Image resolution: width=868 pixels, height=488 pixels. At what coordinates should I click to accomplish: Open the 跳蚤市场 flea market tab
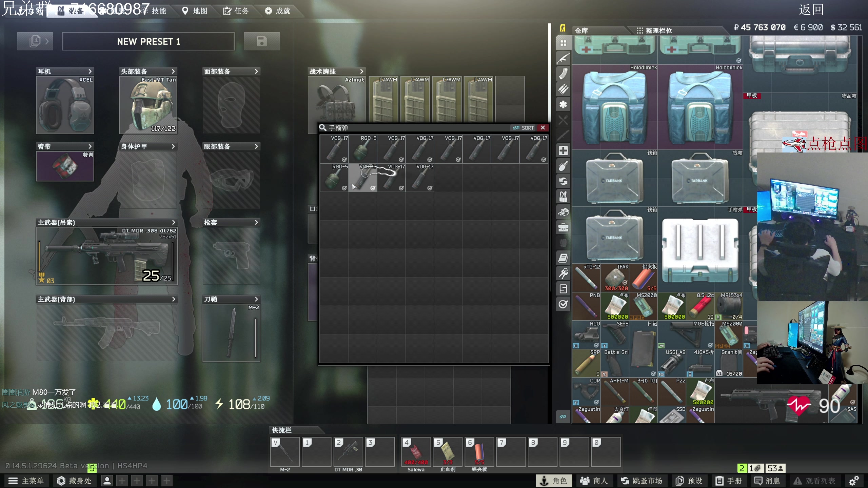642,481
